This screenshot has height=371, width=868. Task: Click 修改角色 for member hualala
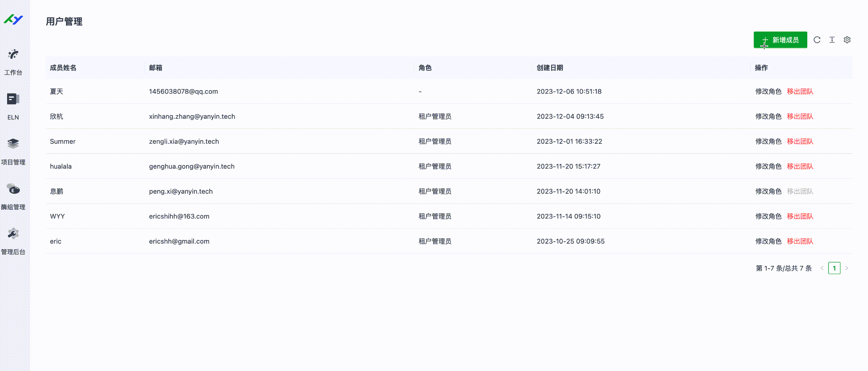click(768, 166)
